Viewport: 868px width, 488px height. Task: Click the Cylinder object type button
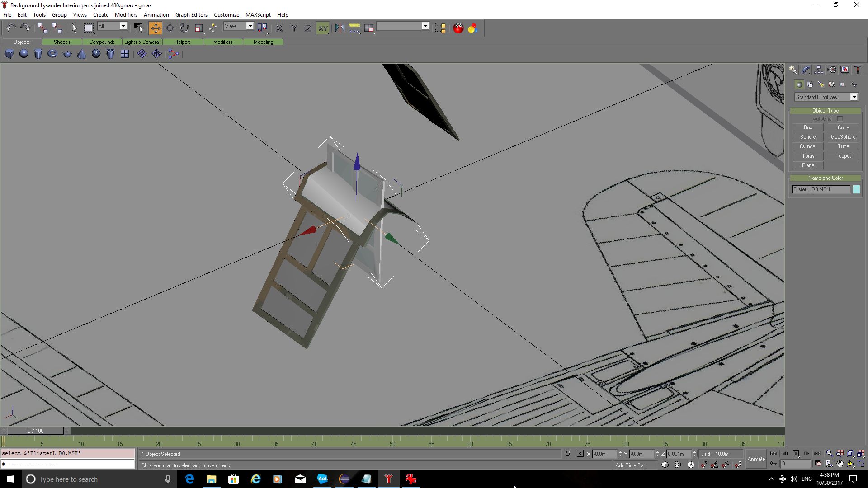[x=808, y=146]
